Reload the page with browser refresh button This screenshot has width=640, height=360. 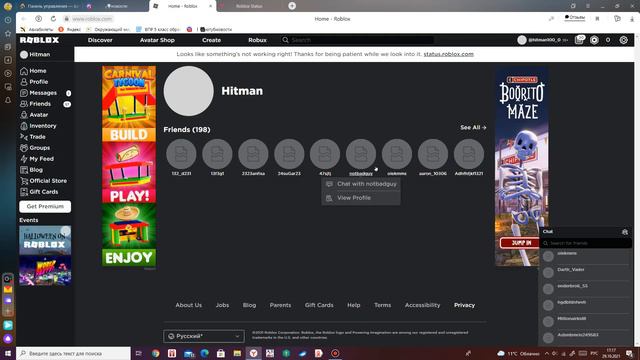[x=53, y=19]
